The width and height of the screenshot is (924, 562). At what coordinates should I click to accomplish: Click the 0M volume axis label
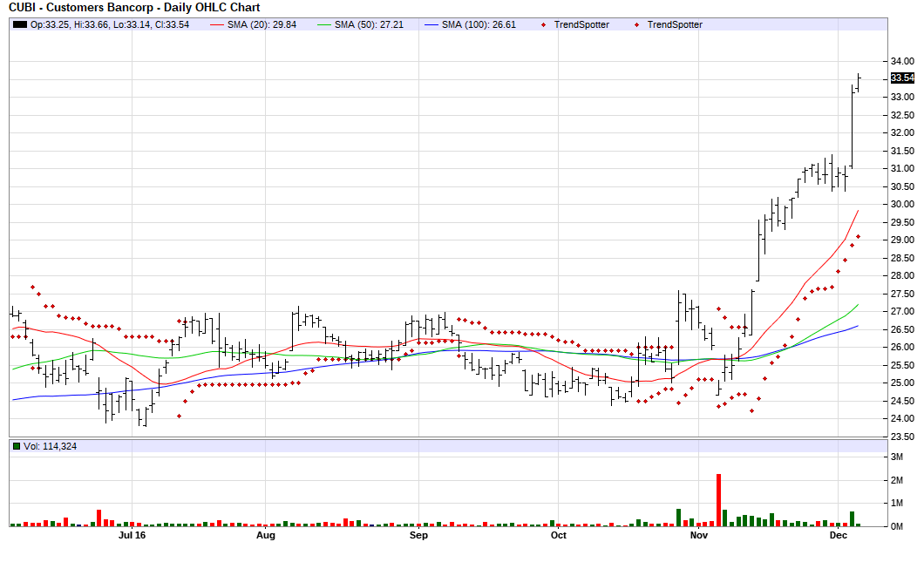[897, 526]
